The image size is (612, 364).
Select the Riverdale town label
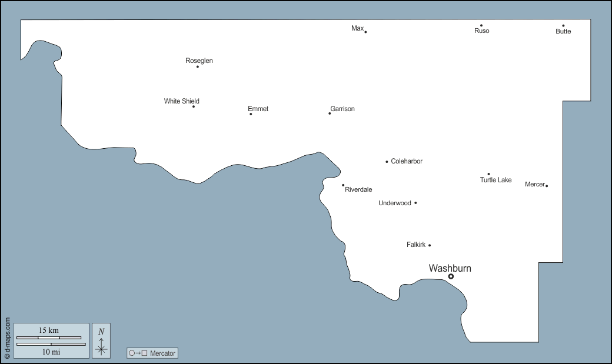point(358,189)
